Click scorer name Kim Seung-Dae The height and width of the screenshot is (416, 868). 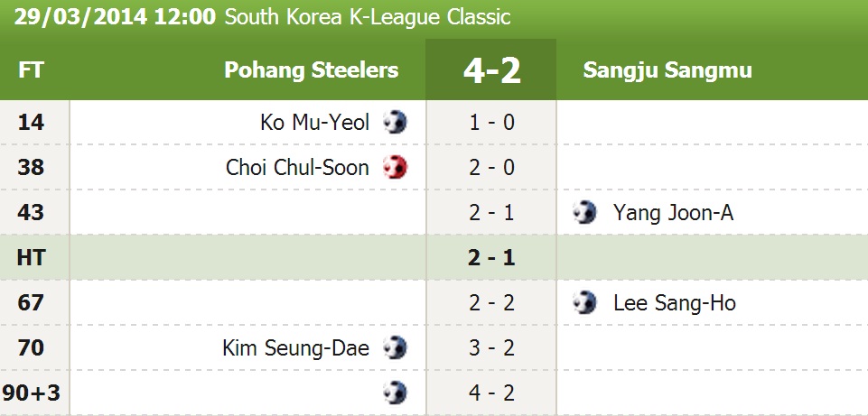tap(295, 347)
